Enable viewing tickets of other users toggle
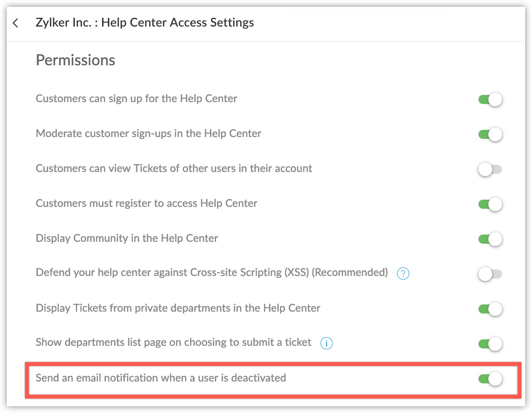This screenshot has height=413, width=532. [x=490, y=169]
